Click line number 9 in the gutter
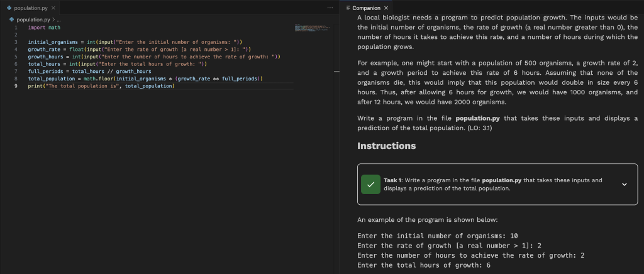This screenshot has height=274, width=644. [16, 86]
